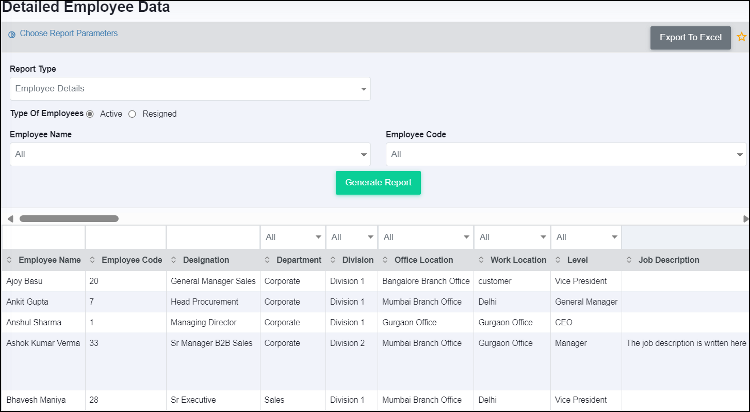Sort by Employee Name column icon
Image resolution: width=750 pixels, height=412 pixels.
(9, 260)
